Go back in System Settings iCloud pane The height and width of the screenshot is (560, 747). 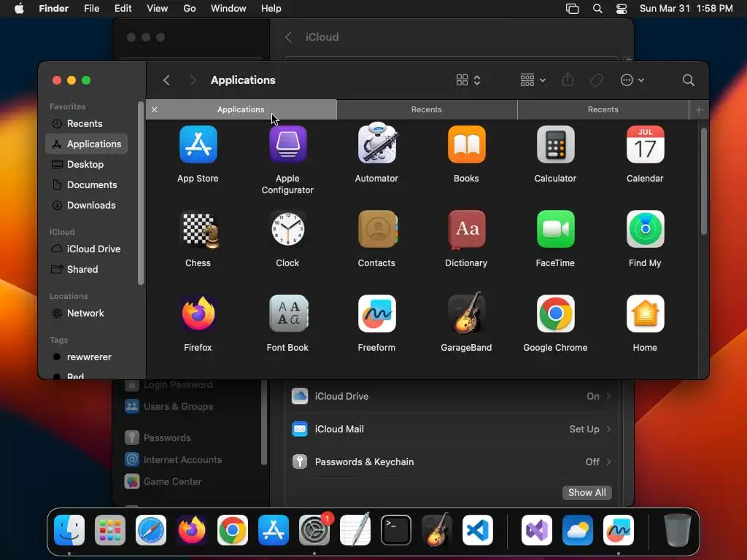[x=288, y=37]
